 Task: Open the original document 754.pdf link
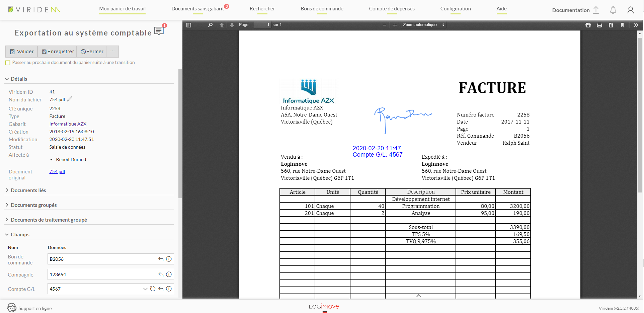[57, 171]
